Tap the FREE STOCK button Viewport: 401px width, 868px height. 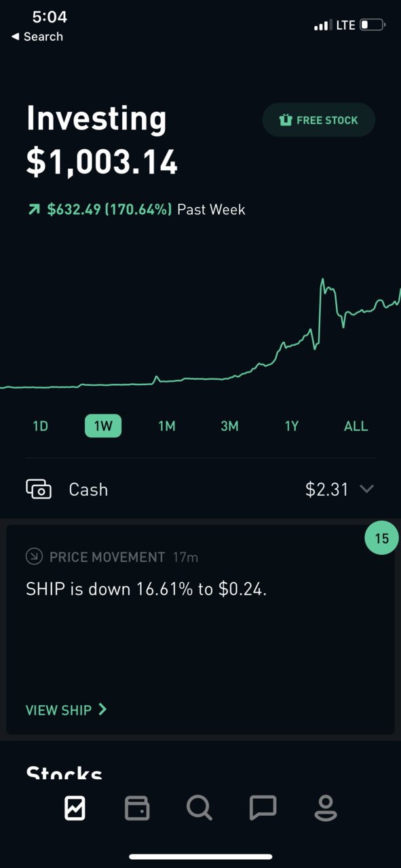pyautogui.click(x=319, y=120)
